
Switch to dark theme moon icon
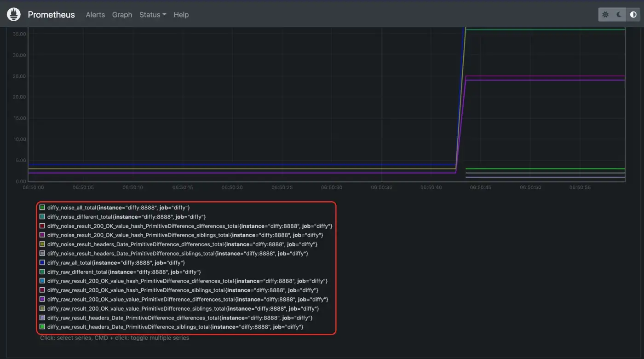[x=619, y=15]
